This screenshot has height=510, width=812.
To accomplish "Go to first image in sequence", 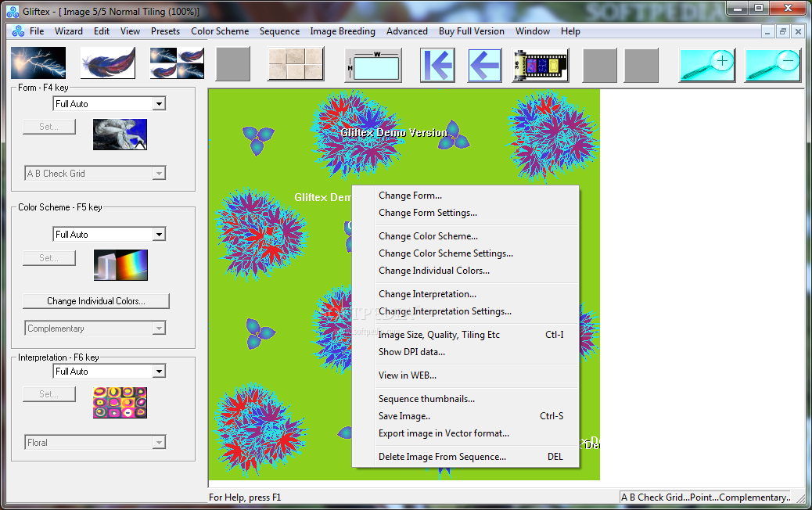I will pyautogui.click(x=437, y=65).
